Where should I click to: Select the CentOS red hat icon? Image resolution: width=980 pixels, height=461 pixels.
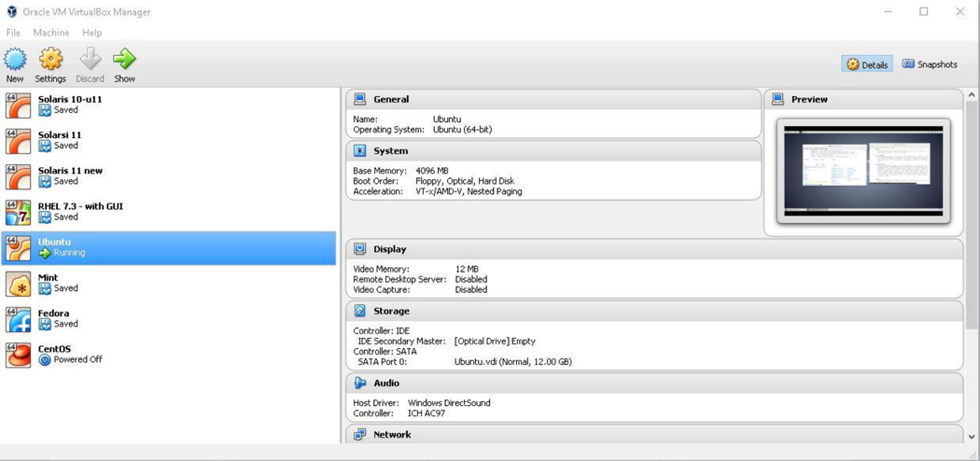18,355
